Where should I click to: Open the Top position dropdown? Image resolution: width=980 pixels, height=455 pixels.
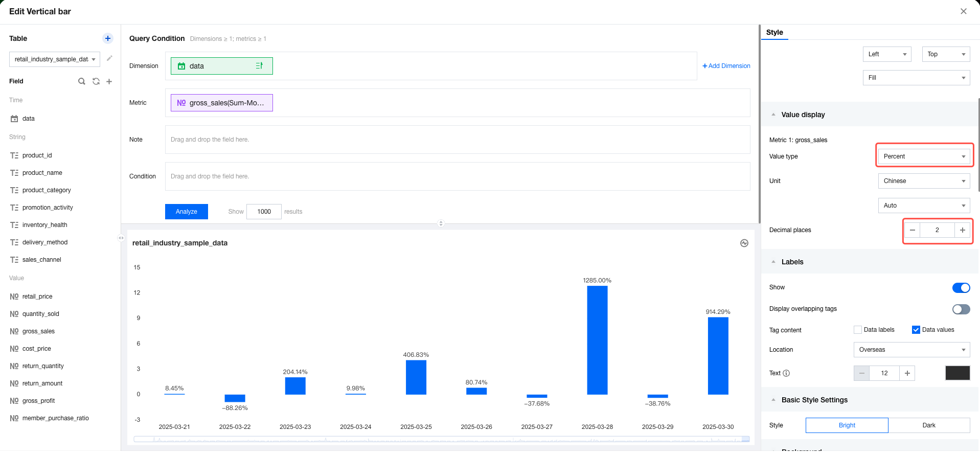946,54
